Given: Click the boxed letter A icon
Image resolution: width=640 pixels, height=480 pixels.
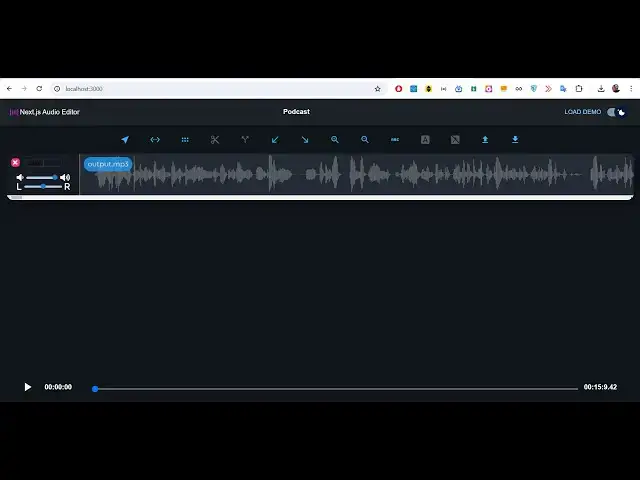Looking at the screenshot, I should [425, 140].
